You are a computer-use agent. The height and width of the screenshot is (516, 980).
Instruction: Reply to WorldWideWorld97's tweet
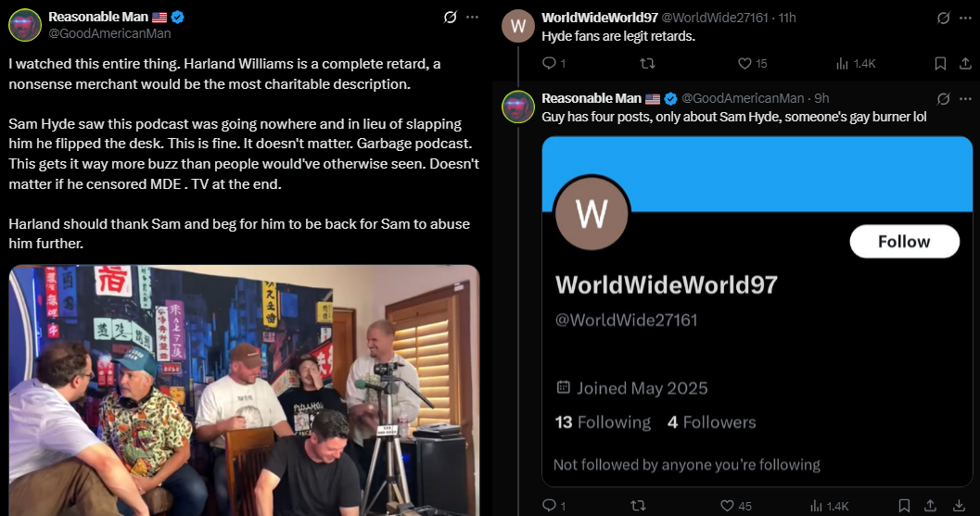coord(554,63)
